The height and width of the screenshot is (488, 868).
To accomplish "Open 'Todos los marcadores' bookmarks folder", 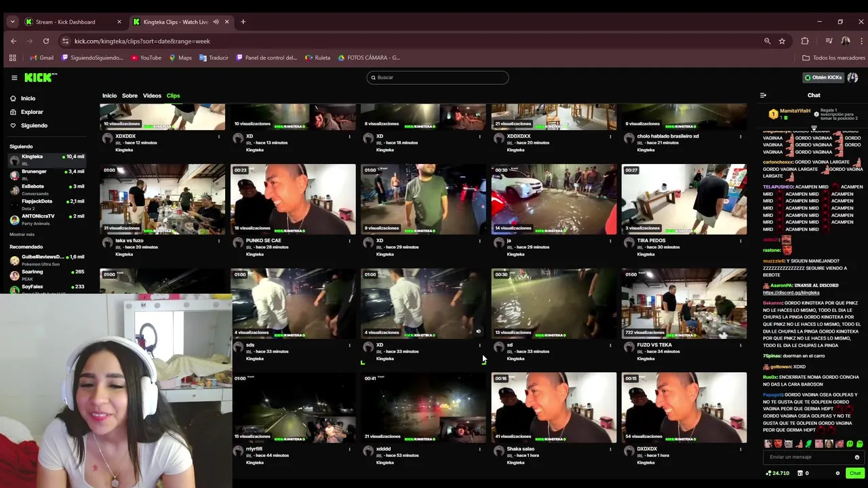I will pyautogui.click(x=833, y=58).
